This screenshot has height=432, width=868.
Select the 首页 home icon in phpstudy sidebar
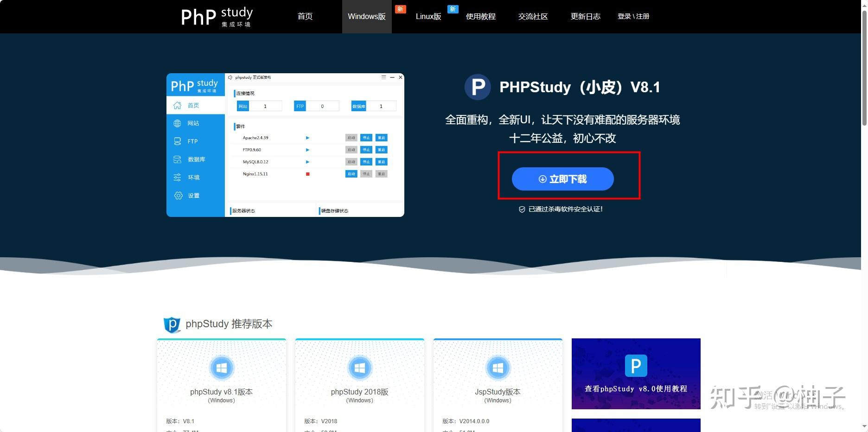[178, 105]
